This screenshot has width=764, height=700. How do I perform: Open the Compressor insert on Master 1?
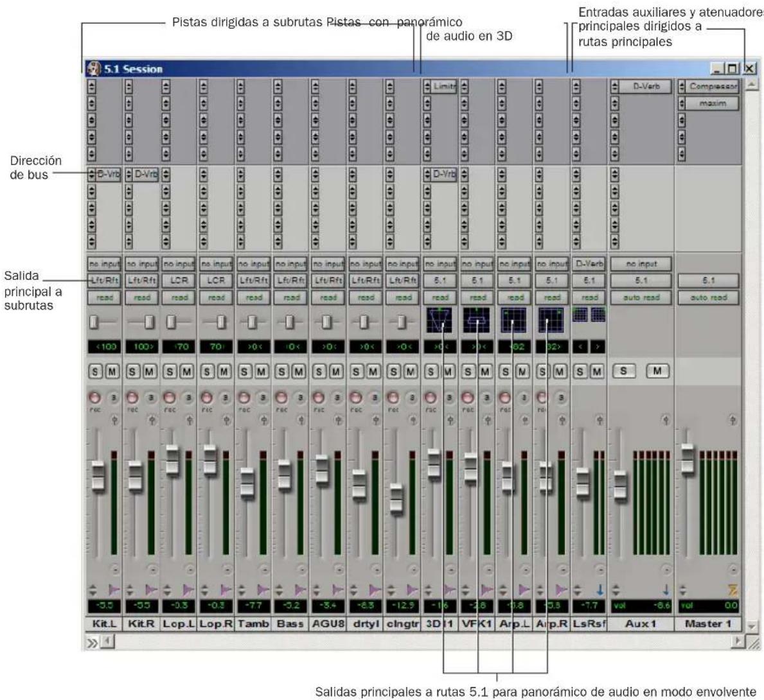[713, 87]
